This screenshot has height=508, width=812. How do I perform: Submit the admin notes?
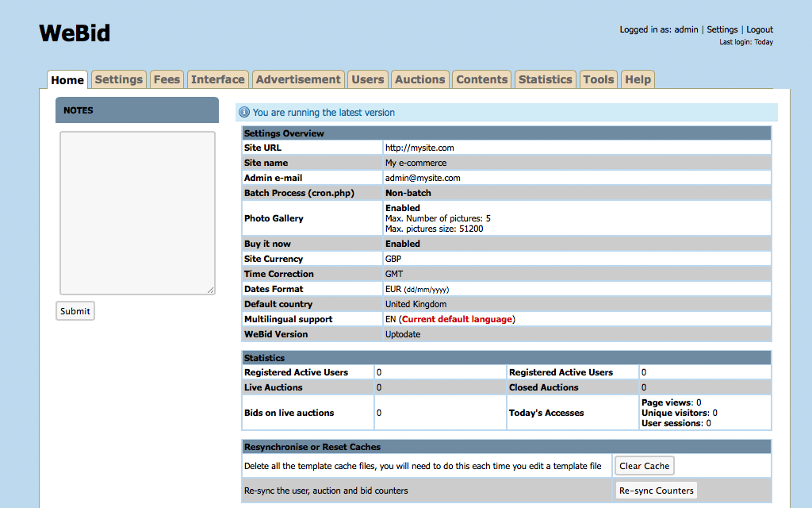pos(75,311)
